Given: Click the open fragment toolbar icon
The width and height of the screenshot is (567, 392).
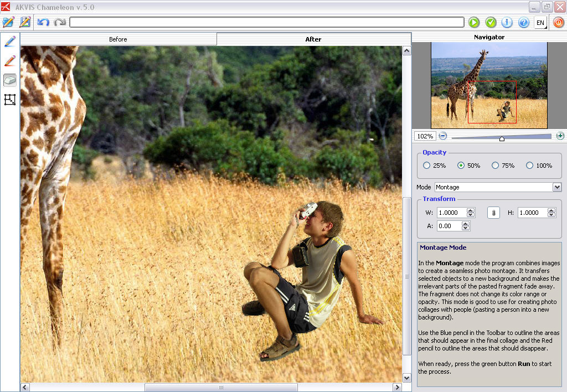Looking at the screenshot, I should coord(25,22).
